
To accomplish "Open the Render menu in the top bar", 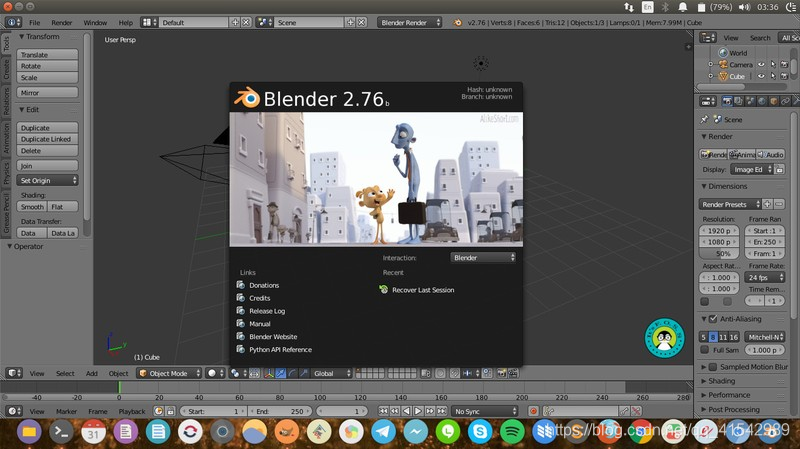I will tap(62, 22).
